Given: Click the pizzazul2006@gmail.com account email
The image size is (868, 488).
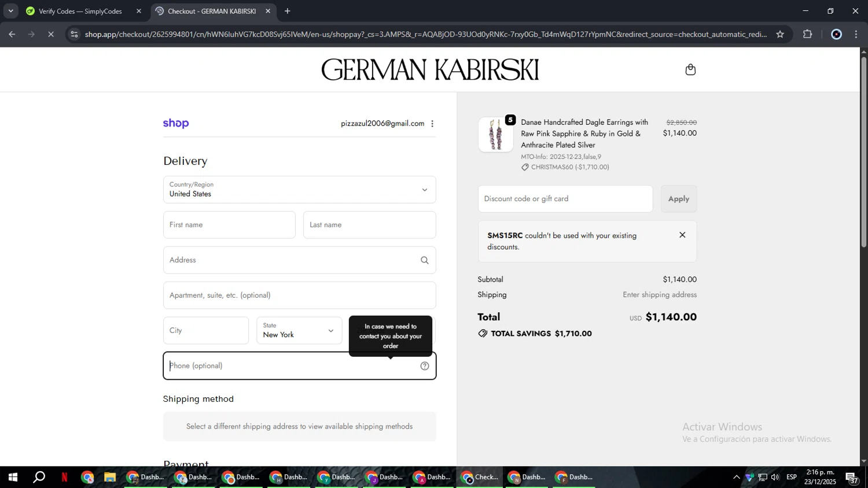Looking at the screenshot, I should 382,123.
